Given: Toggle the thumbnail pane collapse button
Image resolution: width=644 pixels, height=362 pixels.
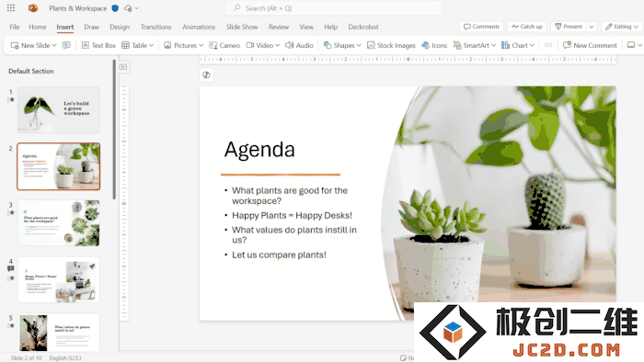Looking at the screenshot, I should (x=123, y=67).
